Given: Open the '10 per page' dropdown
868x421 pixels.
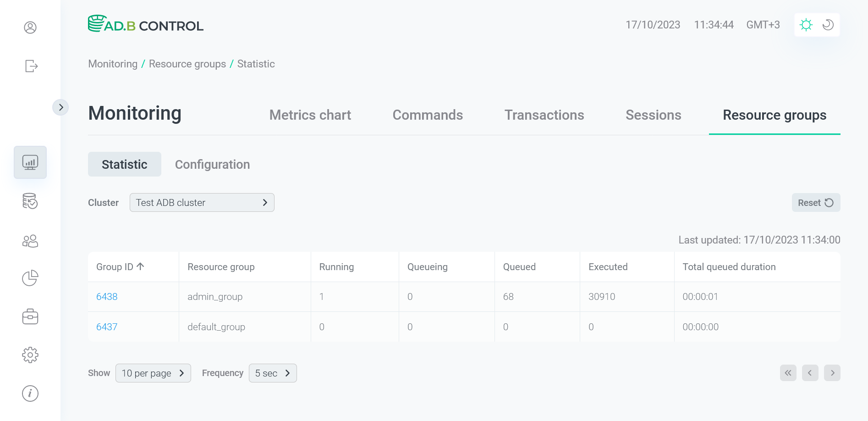Looking at the screenshot, I should tap(153, 373).
